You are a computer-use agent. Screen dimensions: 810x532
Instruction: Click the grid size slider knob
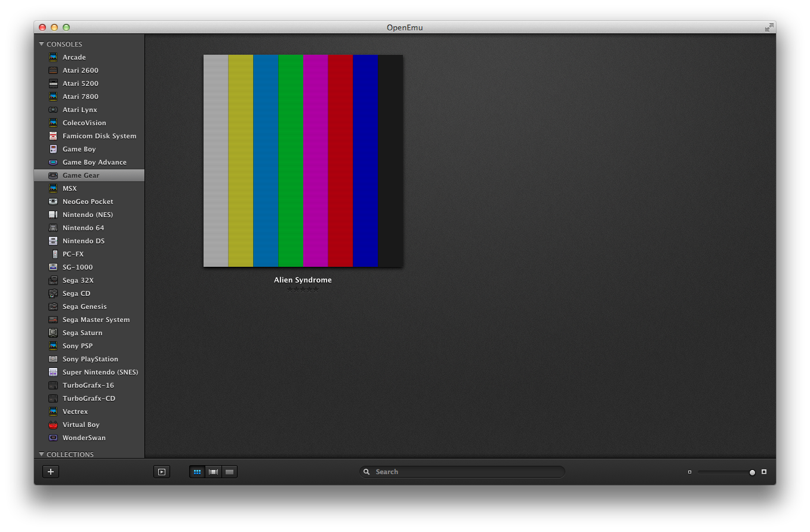click(752, 472)
